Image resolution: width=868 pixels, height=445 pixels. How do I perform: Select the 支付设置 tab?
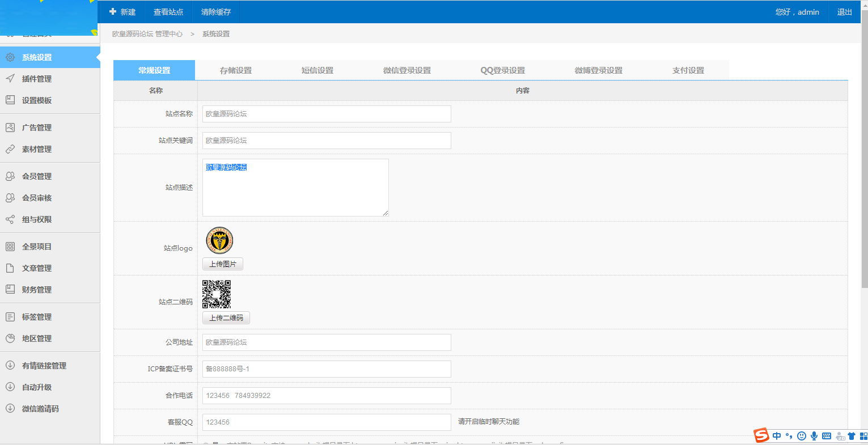point(688,70)
